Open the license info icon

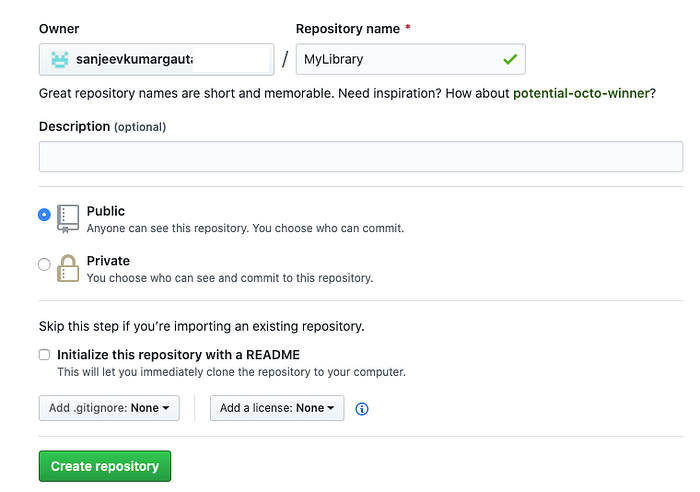point(362,409)
